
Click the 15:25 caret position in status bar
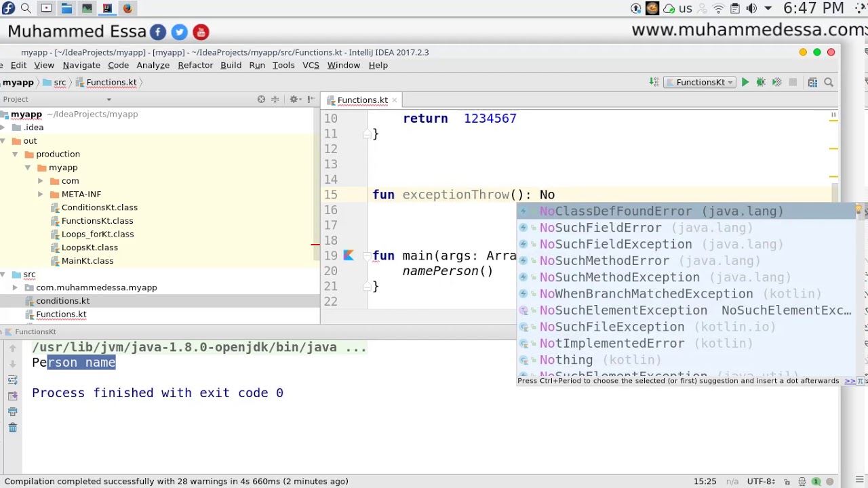705,481
